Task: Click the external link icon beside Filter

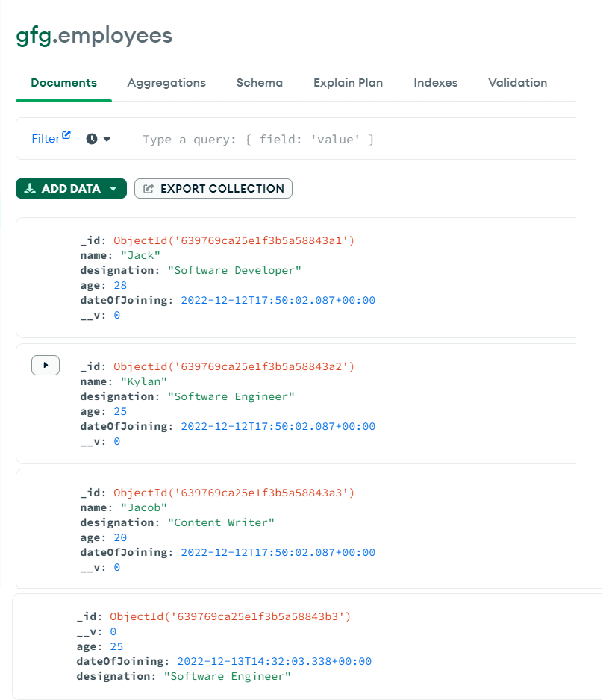Action: [66, 135]
